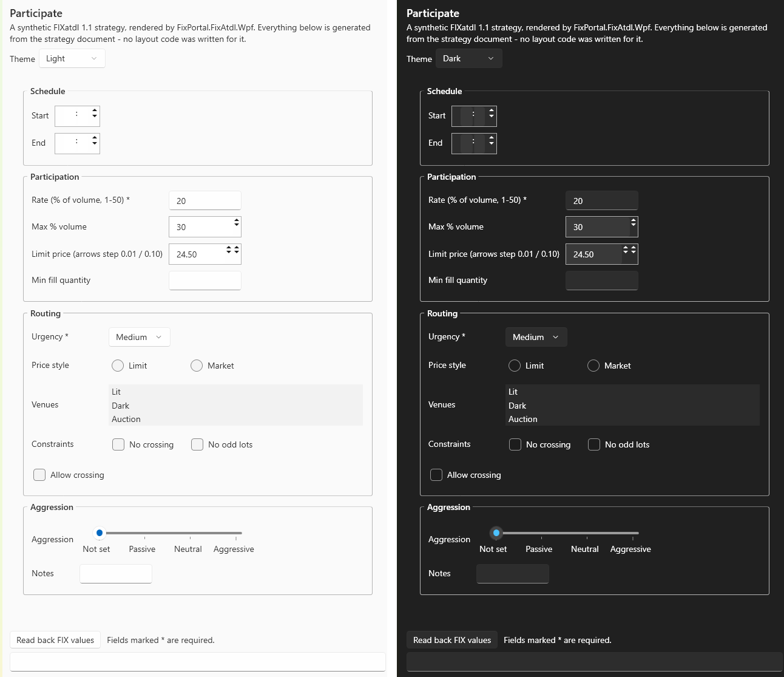Click Limit price 24.50 field in dark panel
The image size is (784, 677).
(594, 254)
